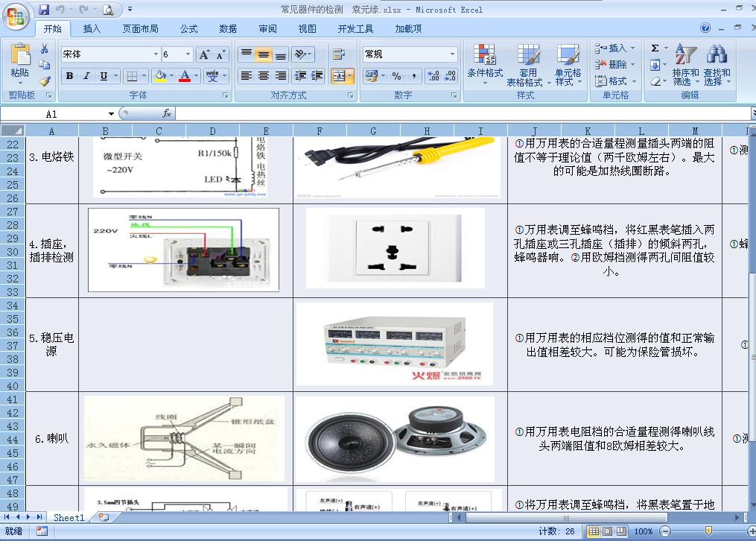Switch to the 插入 ribbon tab
The height and width of the screenshot is (541, 756).
[x=92, y=29]
